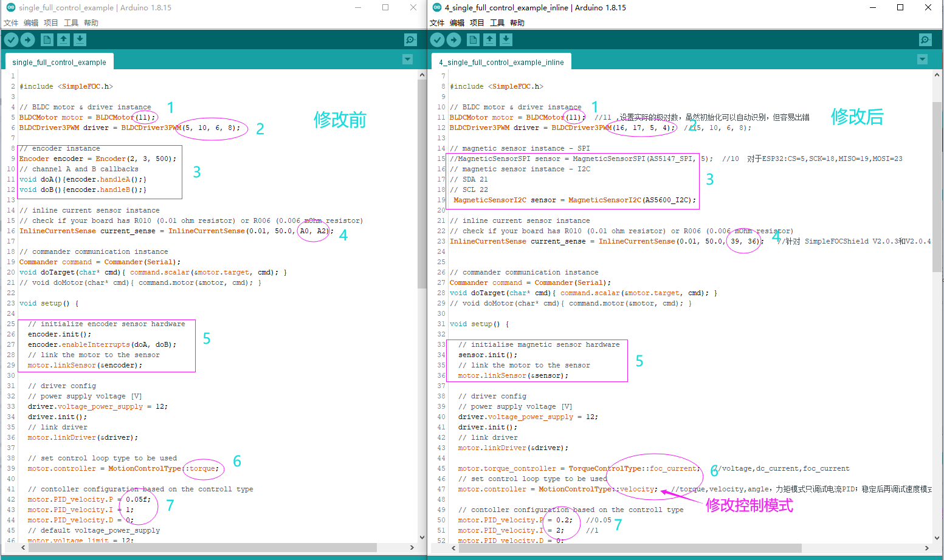The width and height of the screenshot is (944, 560).
Task: Select the single_full_control_example tab
Action: pos(59,61)
